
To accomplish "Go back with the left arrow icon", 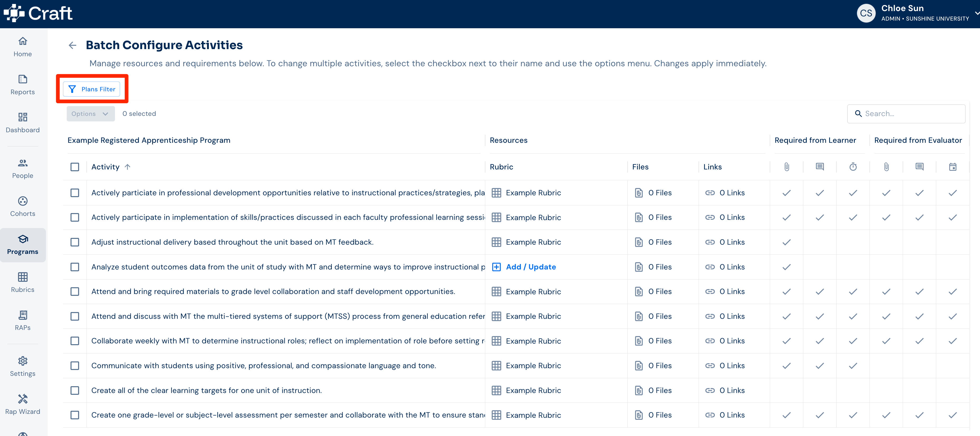I will coord(72,45).
